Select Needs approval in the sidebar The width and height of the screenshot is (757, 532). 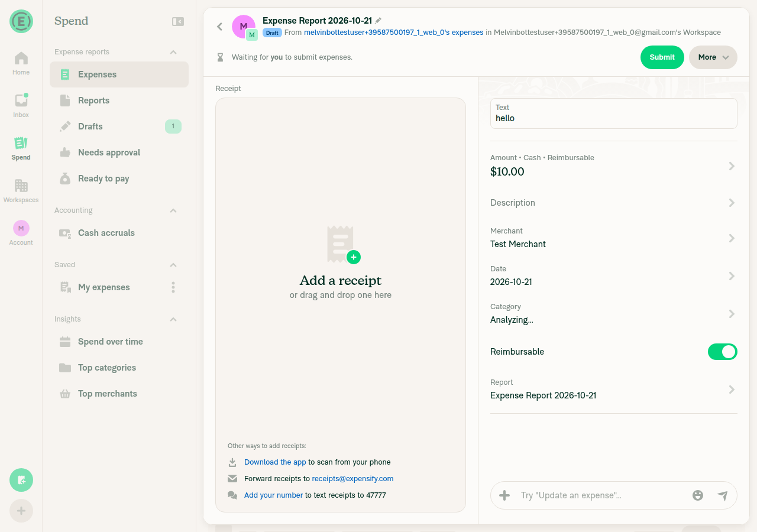pyautogui.click(x=119, y=153)
